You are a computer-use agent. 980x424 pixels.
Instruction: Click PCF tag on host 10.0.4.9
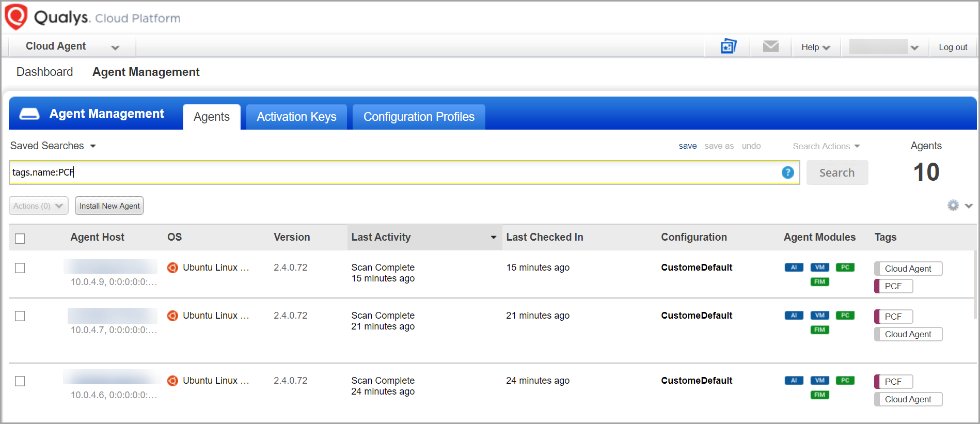click(893, 286)
